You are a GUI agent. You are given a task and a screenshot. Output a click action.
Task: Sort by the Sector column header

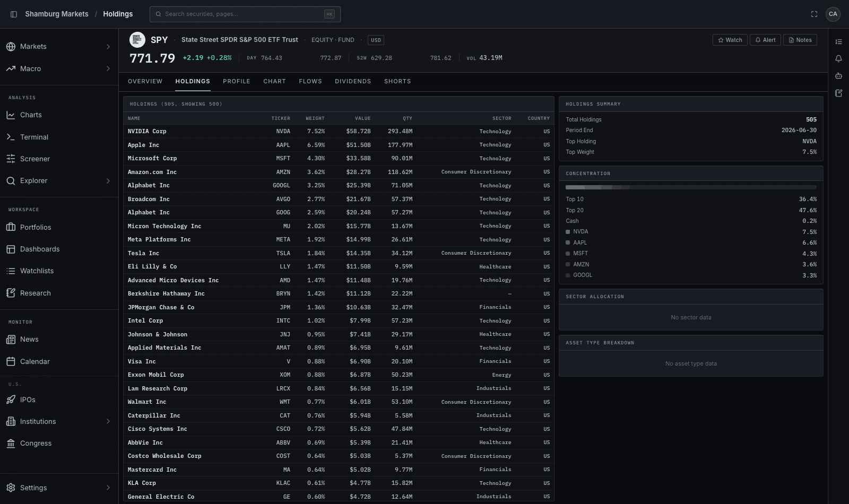pos(502,118)
